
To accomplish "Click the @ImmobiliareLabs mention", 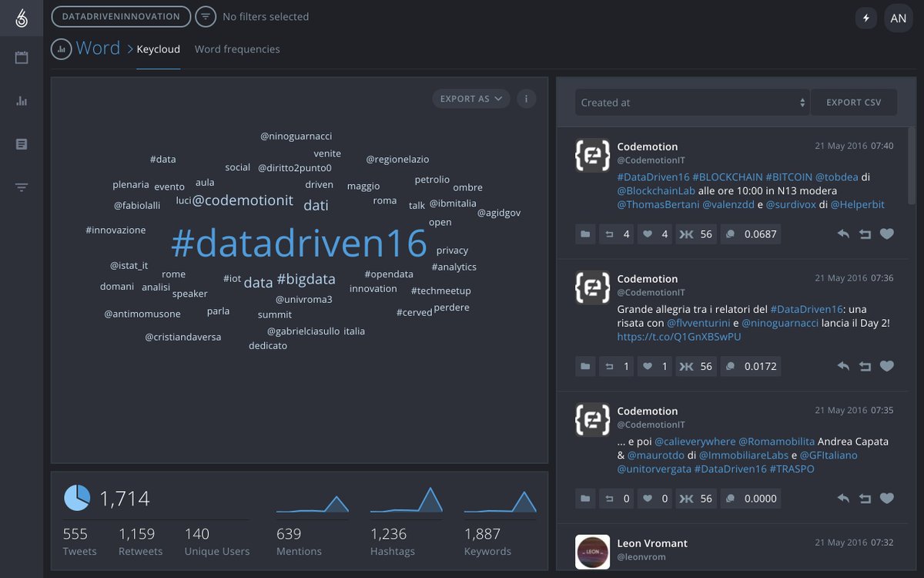I will [744, 455].
